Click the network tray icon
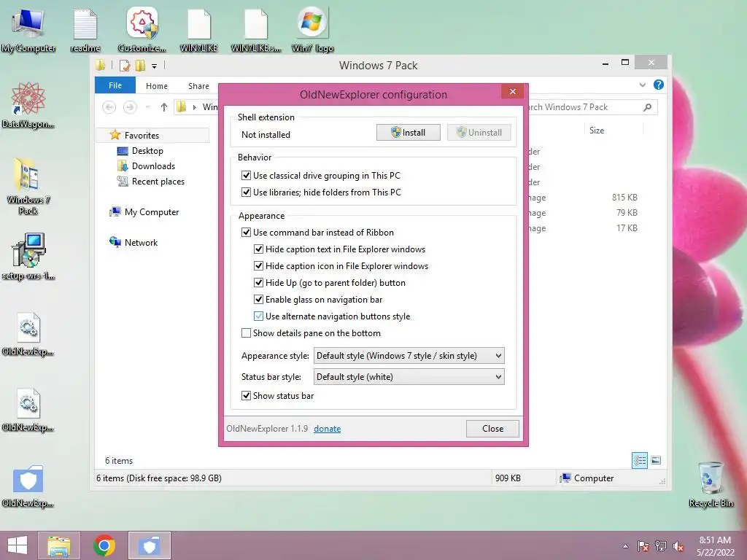Viewport: 747px width, 560px height. (x=661, y=546)
